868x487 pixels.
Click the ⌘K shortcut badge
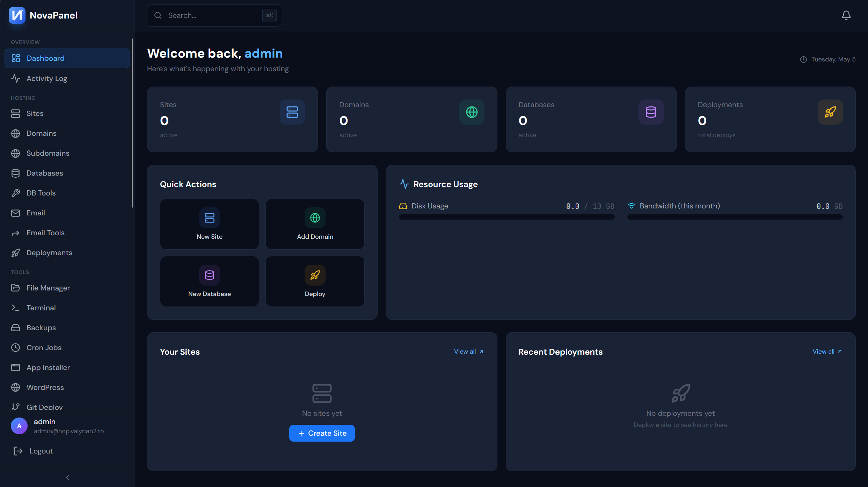269,15
